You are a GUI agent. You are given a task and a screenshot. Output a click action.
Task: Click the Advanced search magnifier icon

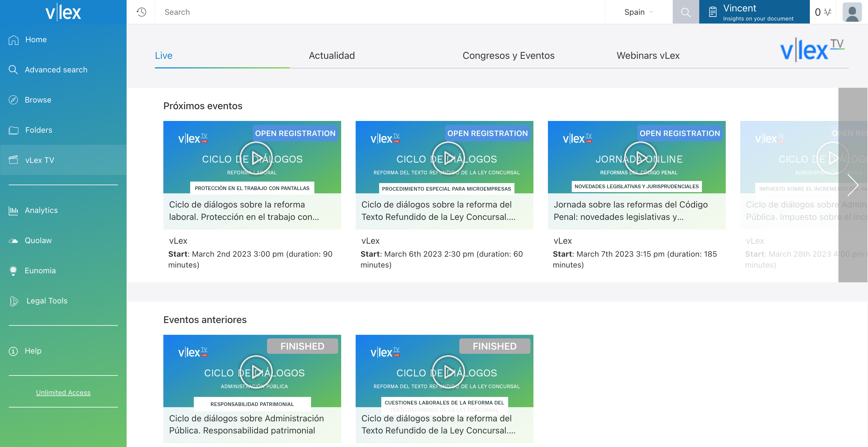pos(13,70)
